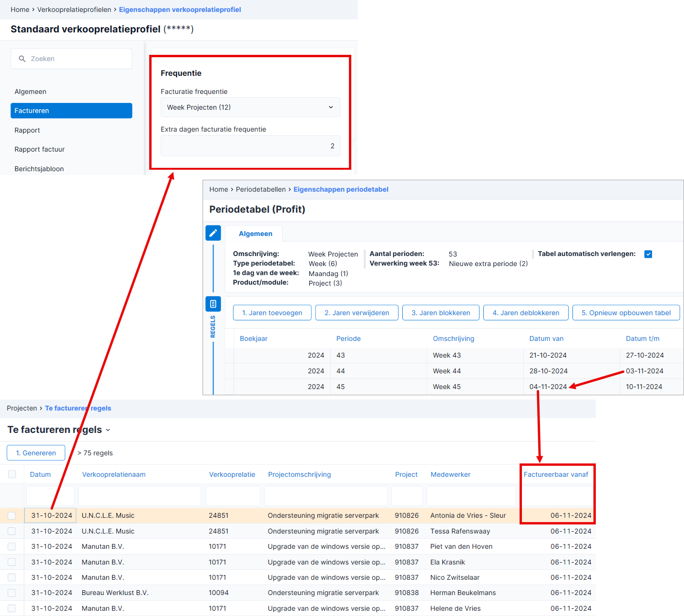
Task: Go to the Periodetabellen breadcrumb link
Action: click(261, 189)
